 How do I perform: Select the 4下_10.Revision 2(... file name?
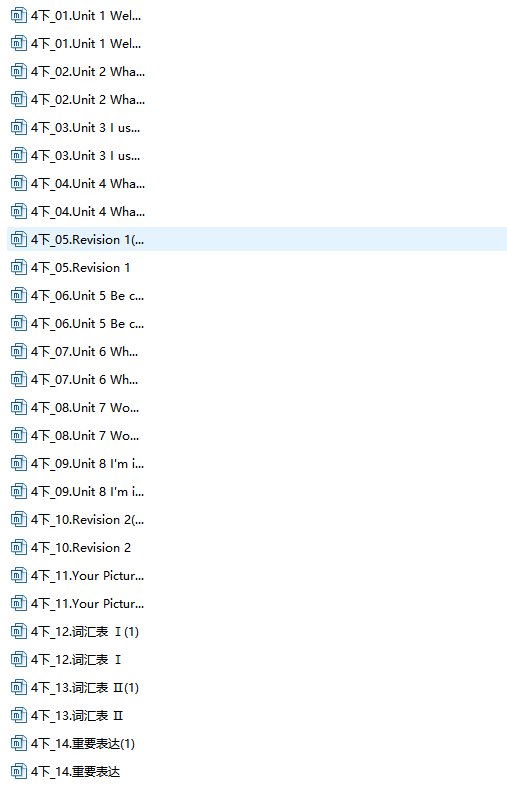click(x=88, y=519)
